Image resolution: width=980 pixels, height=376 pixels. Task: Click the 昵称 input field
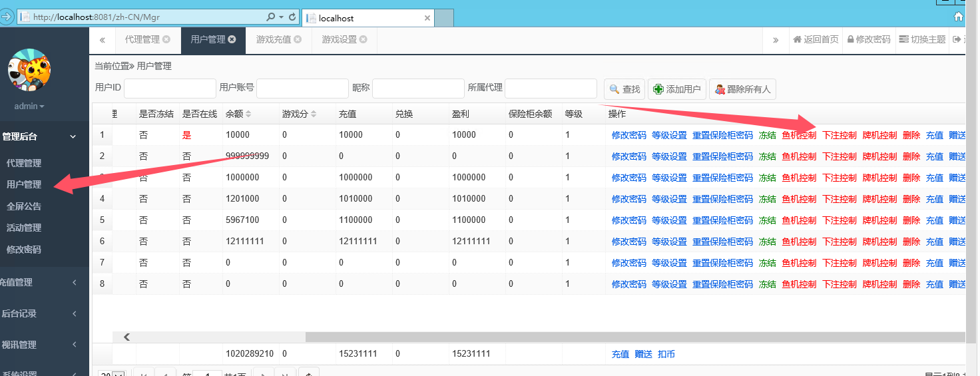point(418,89)
